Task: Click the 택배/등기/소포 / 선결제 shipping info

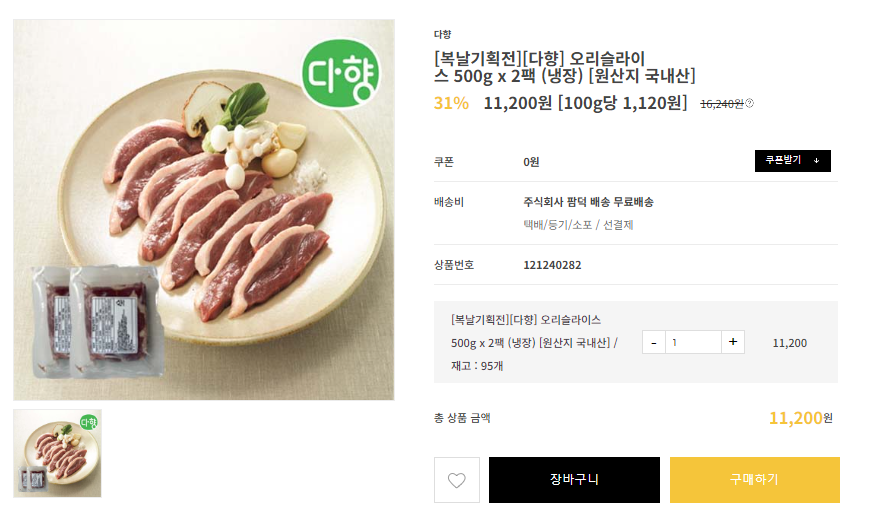Action: 578,225
